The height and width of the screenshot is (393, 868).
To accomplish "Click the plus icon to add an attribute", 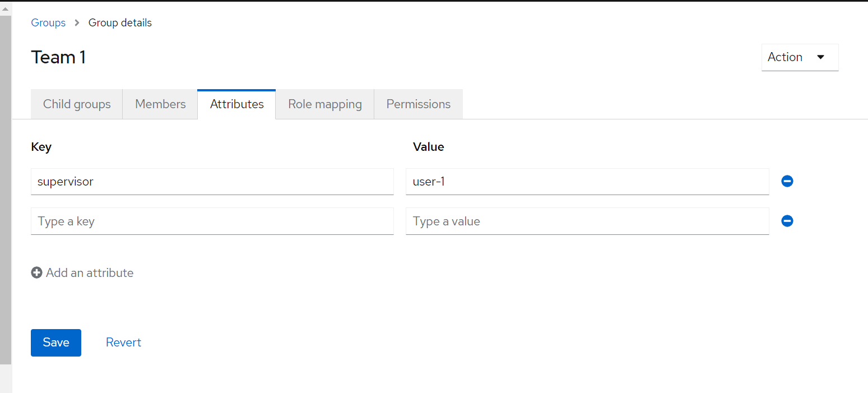I will pos(37,273).
